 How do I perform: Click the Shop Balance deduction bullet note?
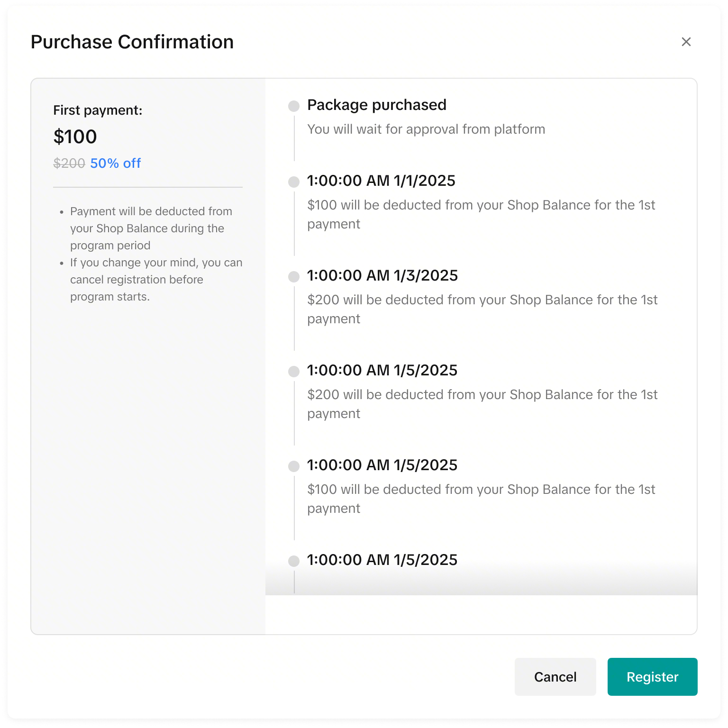[x=151, y=228]
